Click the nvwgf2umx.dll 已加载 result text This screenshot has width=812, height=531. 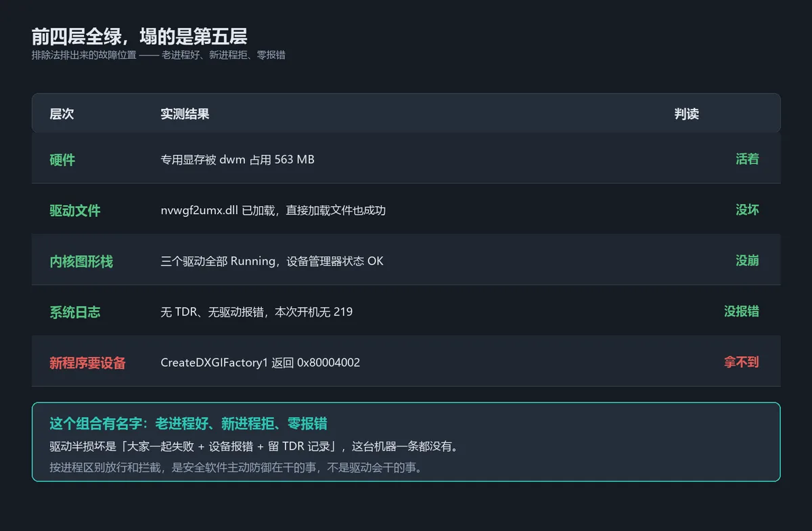(273, 211)
